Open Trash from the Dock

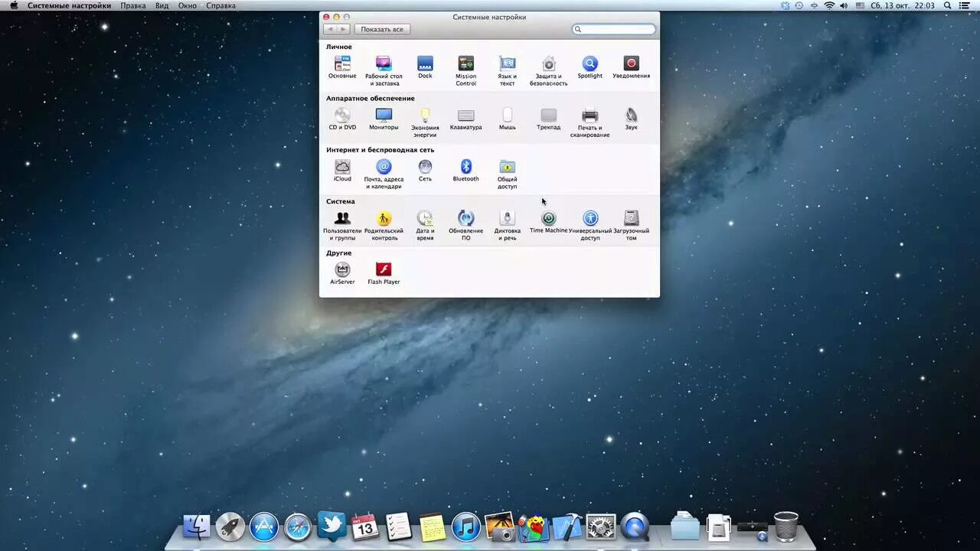(786, 527)
